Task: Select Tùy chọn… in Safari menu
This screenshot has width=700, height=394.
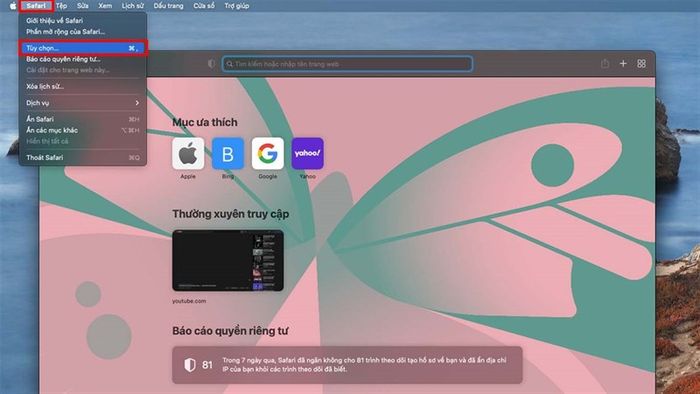Action: pyautogui.click(x=83, y=48)
